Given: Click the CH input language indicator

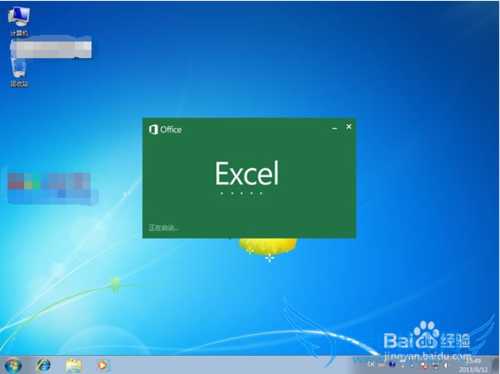Looking at the screenshot, I should 371,364.
